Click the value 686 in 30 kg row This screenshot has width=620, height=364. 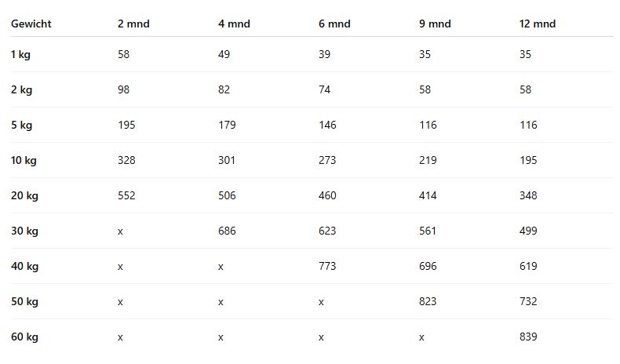pos(227,231)
